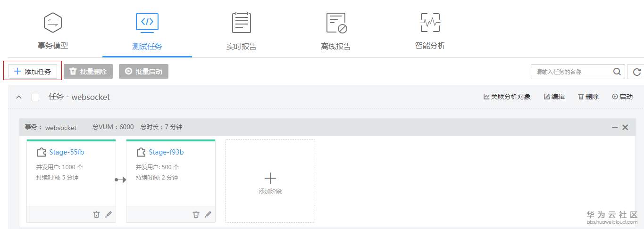The height and width of the screenshot is (229, 644).
Task: Click the 批量启动 button
Action: click(143, 72)
